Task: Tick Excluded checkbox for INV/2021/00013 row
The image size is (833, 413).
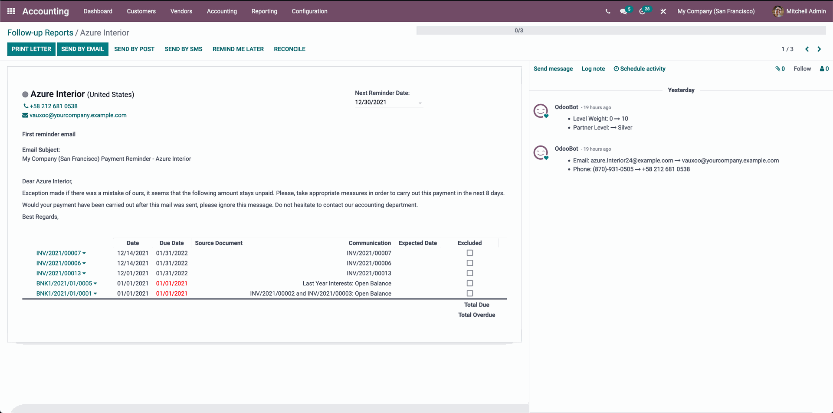Action: 470,273
